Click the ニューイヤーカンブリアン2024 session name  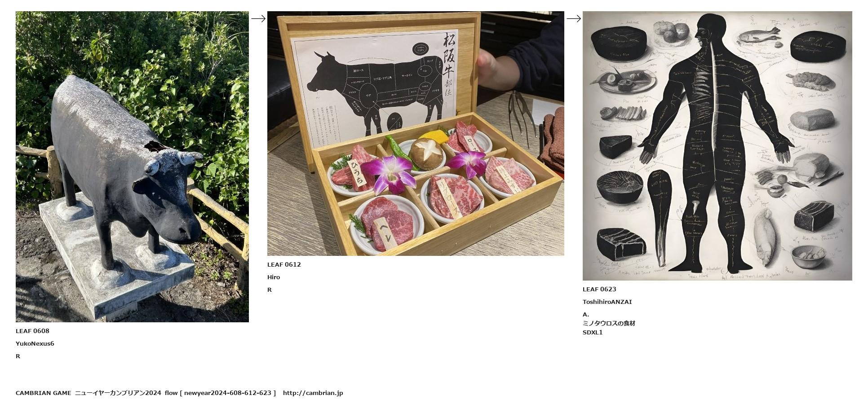click(118, 393)
